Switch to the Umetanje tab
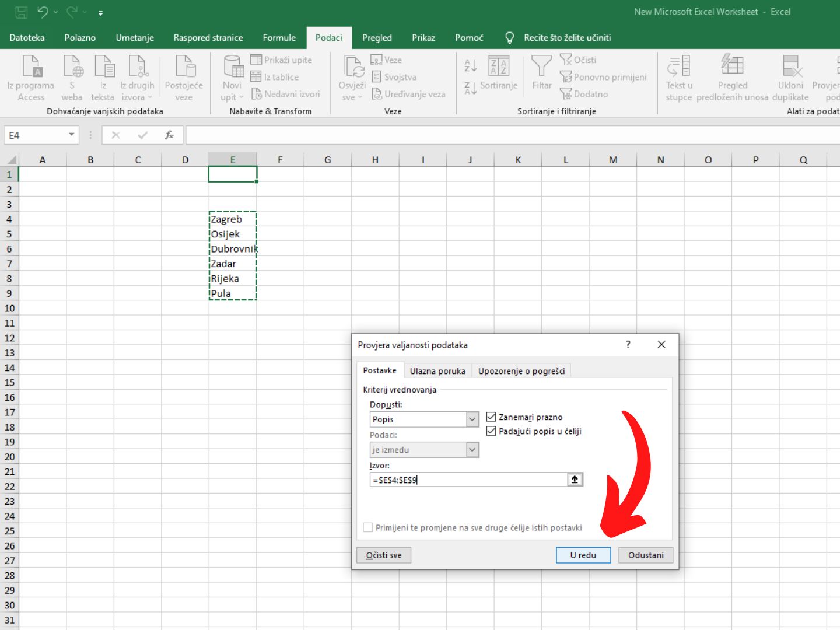This screenshot has height=630, width=840. pos(135,38)
